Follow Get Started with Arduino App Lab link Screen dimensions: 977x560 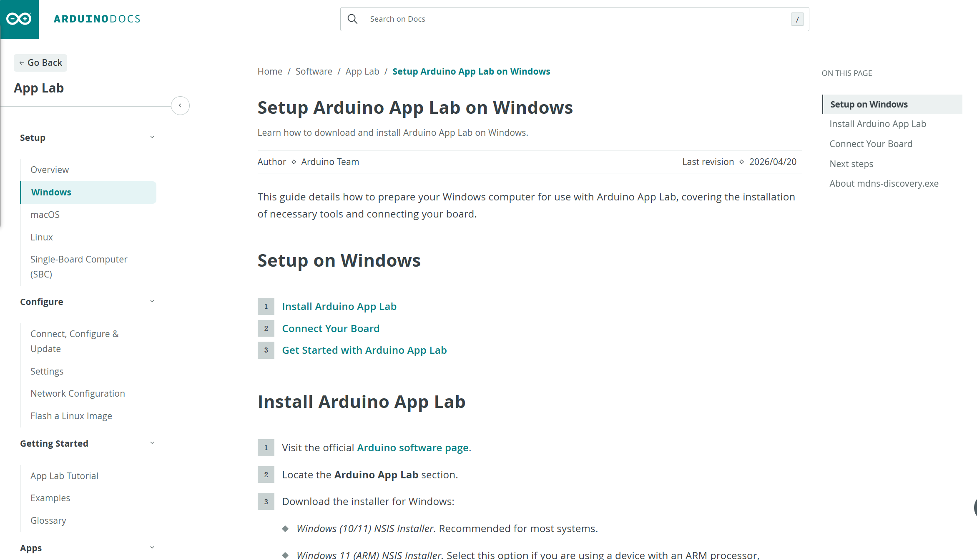(x=364, y=350)
